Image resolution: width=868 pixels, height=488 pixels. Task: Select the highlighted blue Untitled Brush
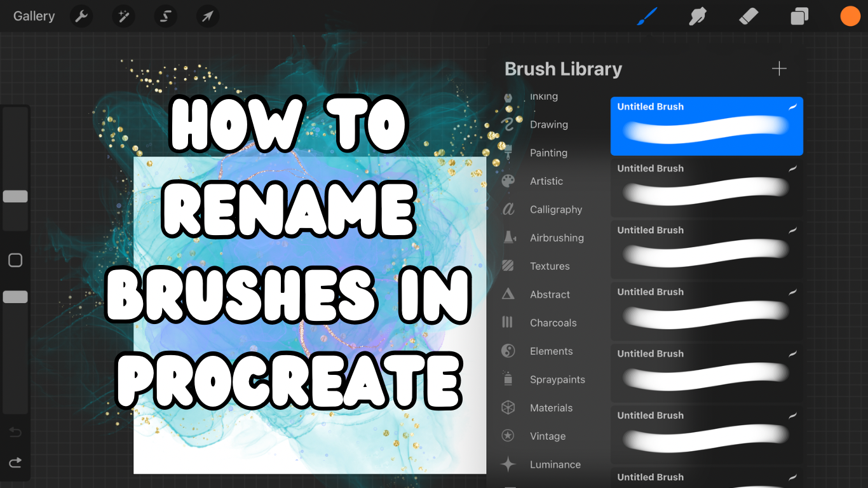tap(706, 126)
